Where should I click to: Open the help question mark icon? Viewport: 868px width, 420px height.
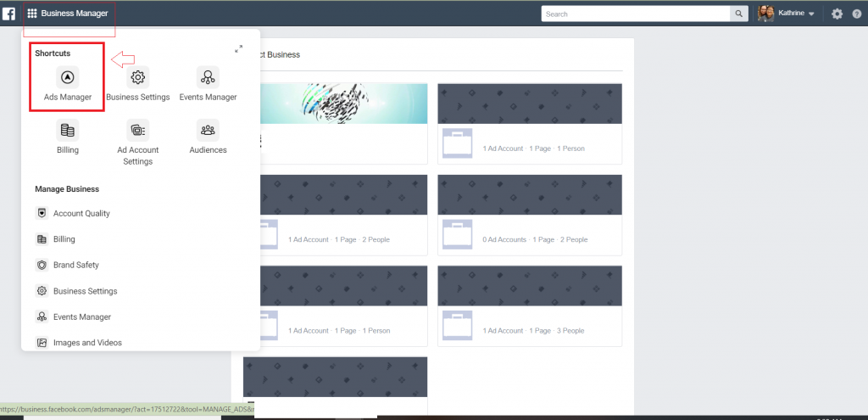[857, 14]
